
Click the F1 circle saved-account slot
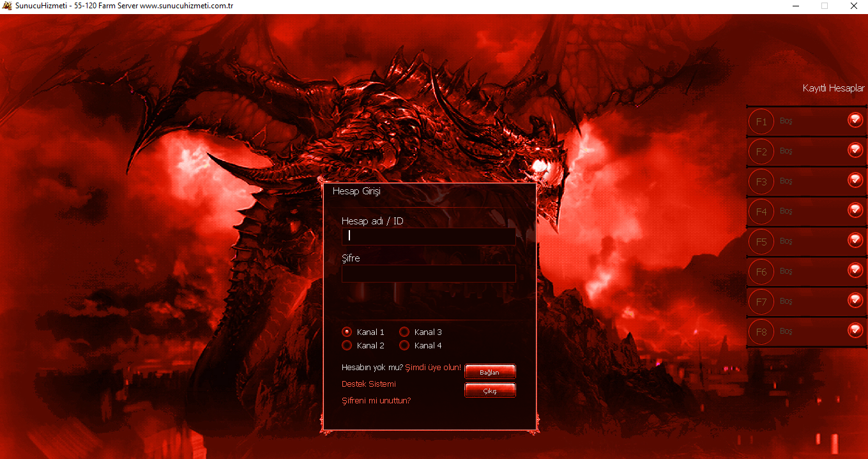click(761, 121)
